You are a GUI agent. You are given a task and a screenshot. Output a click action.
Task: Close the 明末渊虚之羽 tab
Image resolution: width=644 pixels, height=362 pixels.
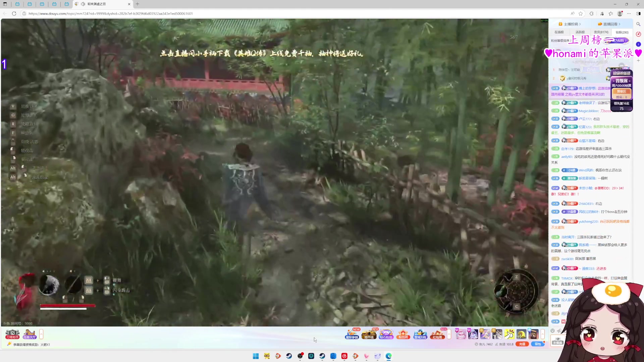[129, 4]
